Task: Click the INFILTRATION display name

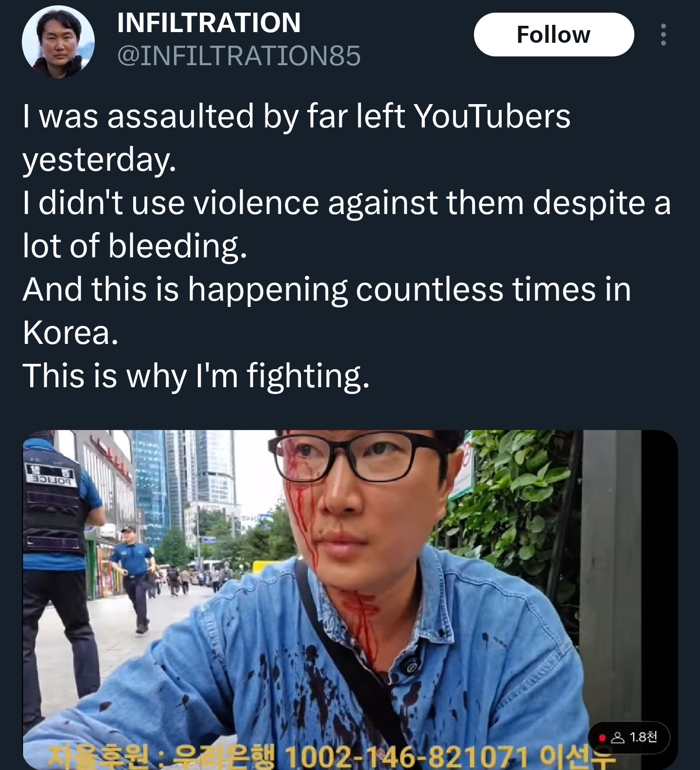Action: click(x=209, y=22)
